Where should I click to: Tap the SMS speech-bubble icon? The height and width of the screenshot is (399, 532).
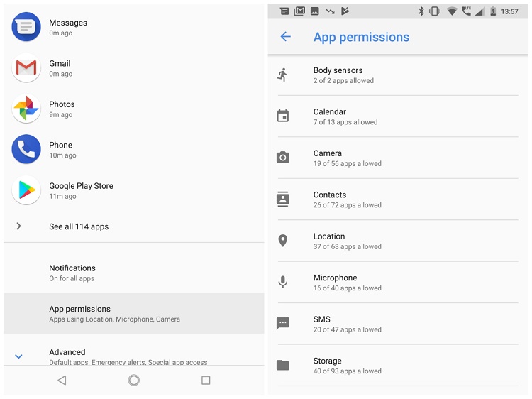(282, 323)
